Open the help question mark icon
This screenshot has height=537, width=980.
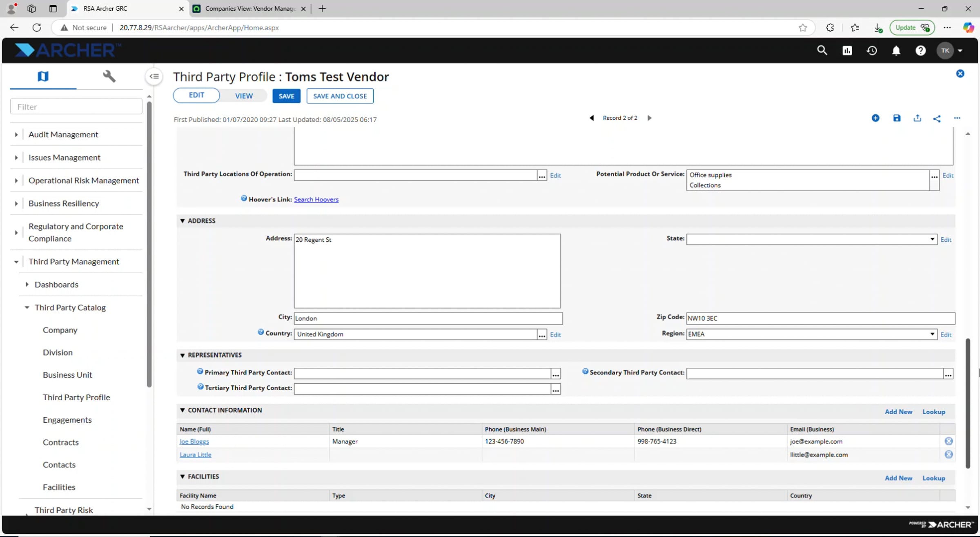(920, 51)
